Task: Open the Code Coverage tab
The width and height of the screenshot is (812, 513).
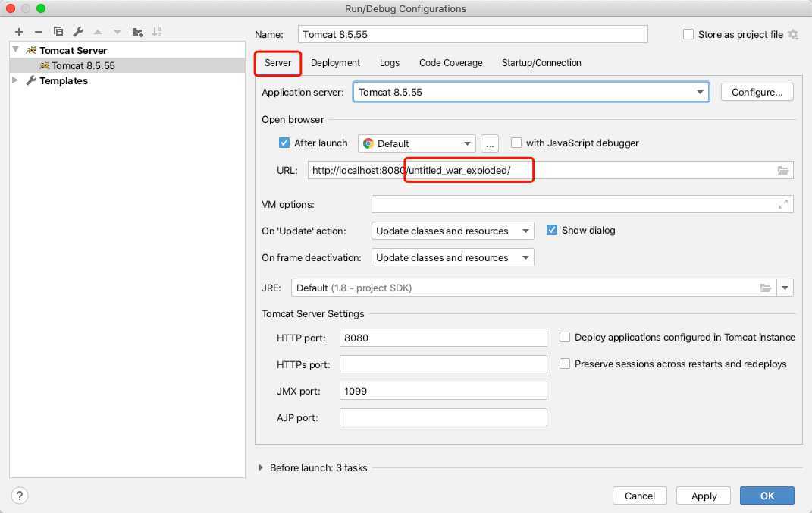Action: 451,63
